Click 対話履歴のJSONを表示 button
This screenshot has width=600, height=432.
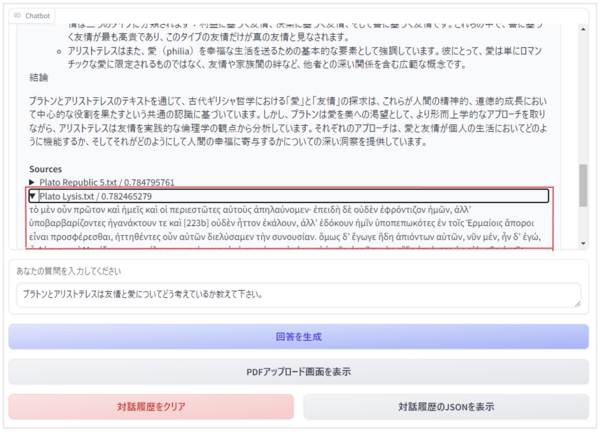(x=446, y=406)
